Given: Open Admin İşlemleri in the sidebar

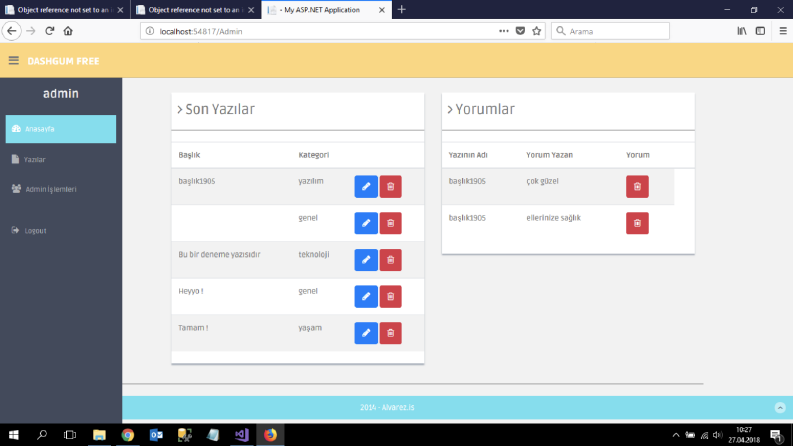Looking at the screenshot, I should pyautogui.click(x=61, y=189).
